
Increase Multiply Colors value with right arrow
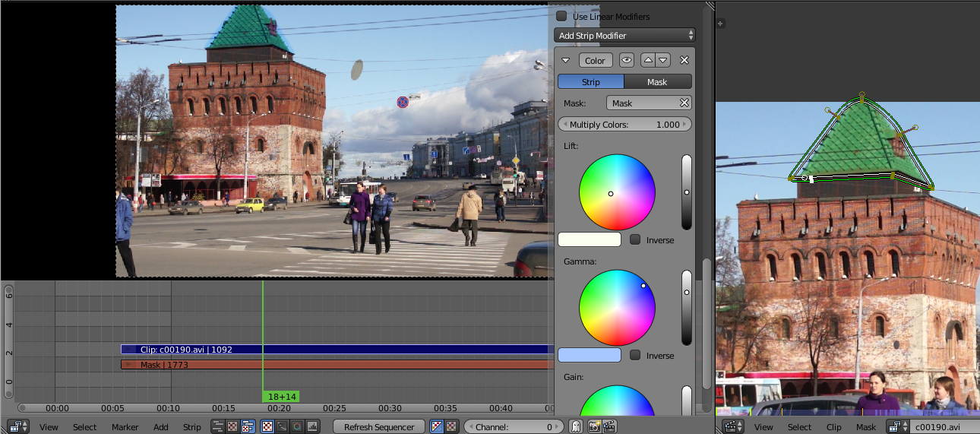pos(686,124)
